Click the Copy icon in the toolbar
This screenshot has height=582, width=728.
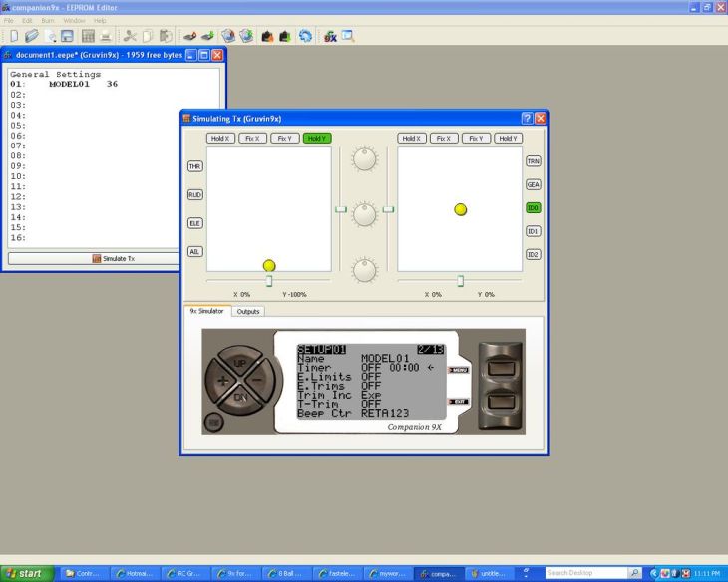(148, 36)
